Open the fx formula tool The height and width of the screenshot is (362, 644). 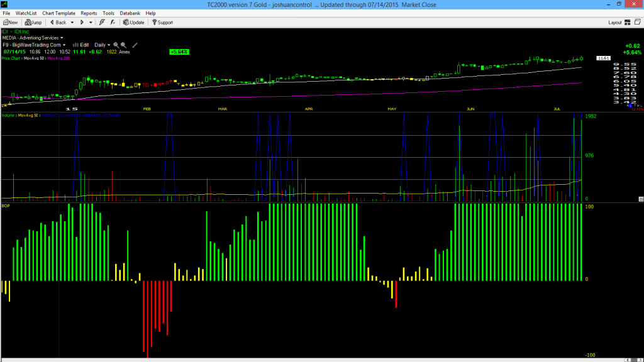[113, 23]
